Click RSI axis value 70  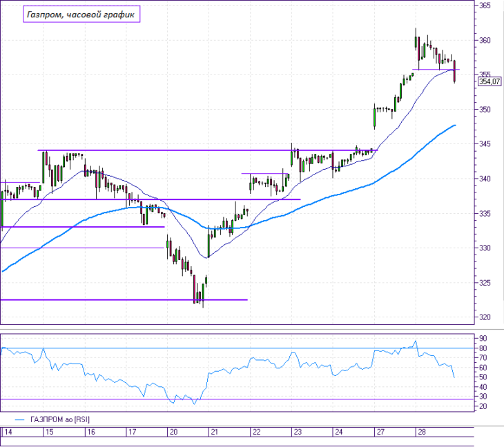483,358
